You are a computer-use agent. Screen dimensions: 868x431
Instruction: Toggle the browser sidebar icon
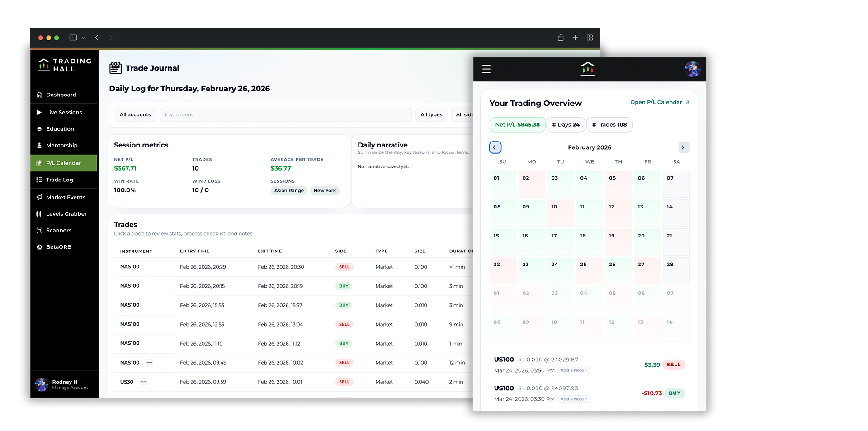coord(73,38)
